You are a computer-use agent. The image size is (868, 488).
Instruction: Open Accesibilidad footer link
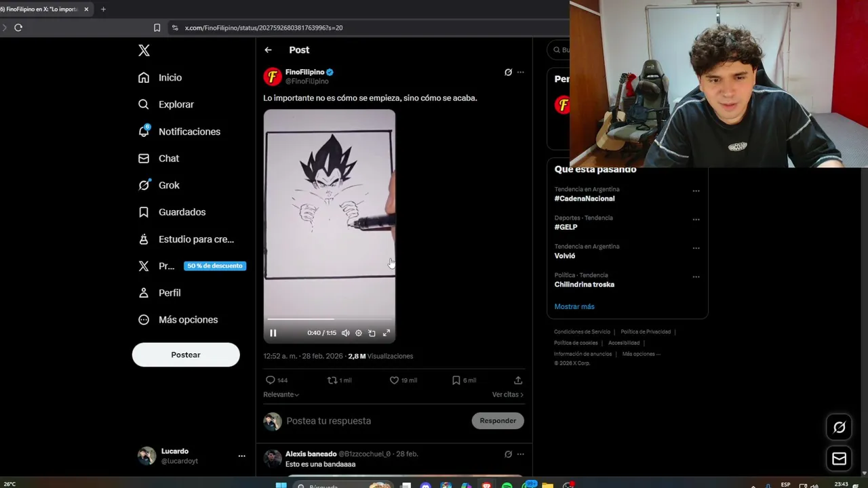coord(624,343)
